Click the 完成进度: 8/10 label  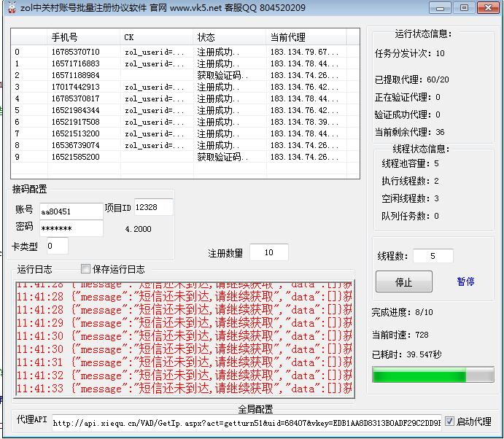point(403,312)
